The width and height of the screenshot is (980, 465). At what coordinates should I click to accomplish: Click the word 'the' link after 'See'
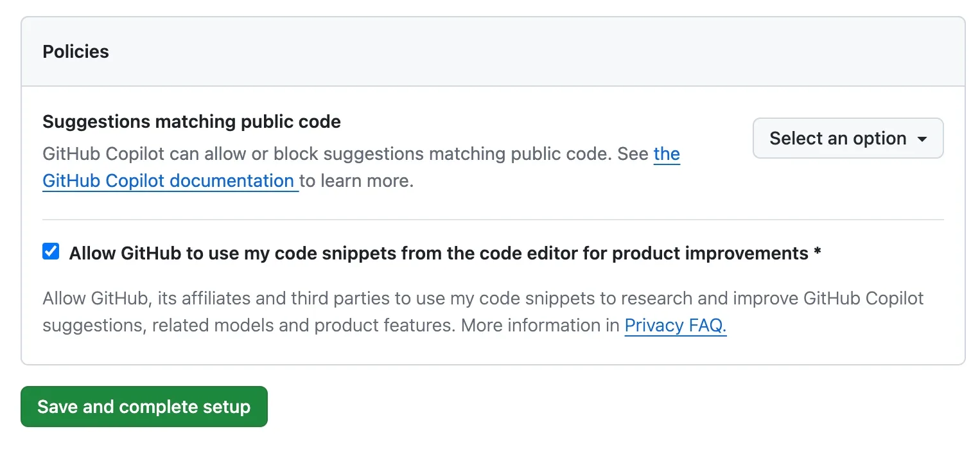click(667, 154)
